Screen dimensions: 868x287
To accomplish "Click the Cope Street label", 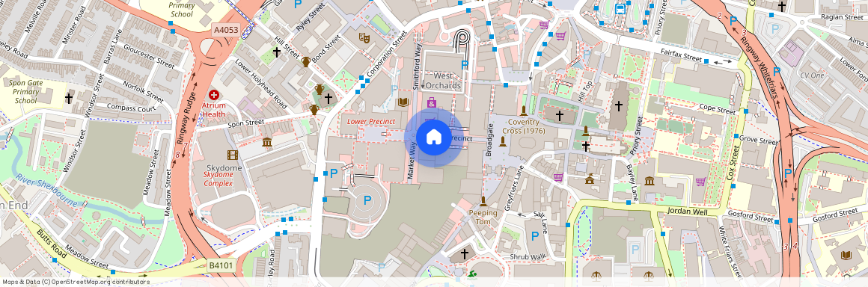I will point(718,108).
